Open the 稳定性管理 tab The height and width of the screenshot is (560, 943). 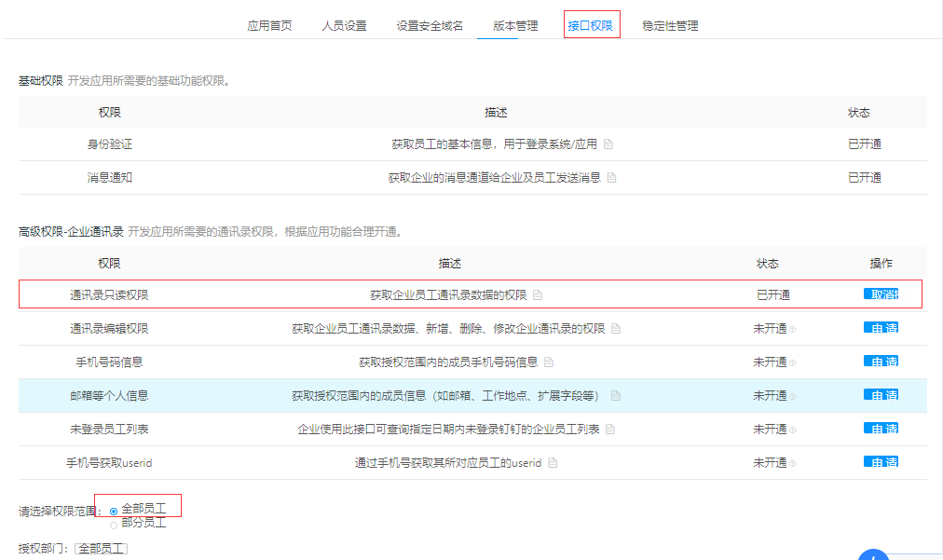pos(670,26)
